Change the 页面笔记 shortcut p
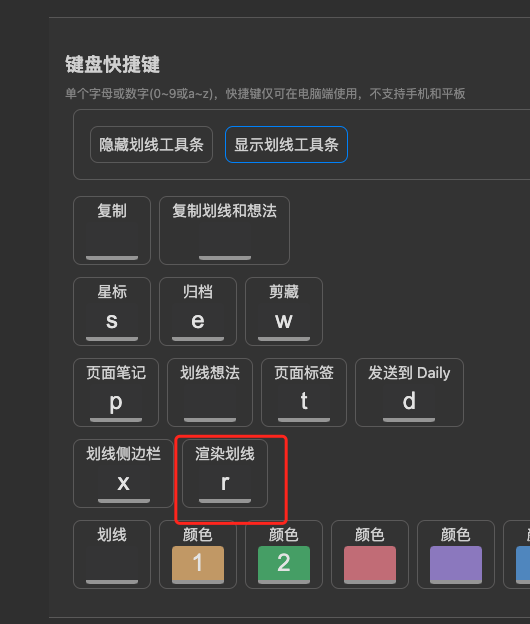Viewport: 530px width, 624px height. click(x=116, y=404)
